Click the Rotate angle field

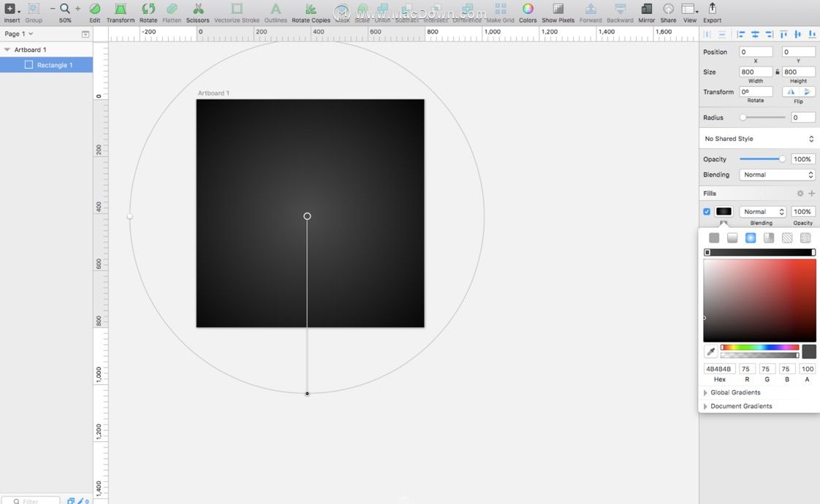(756, 91)
